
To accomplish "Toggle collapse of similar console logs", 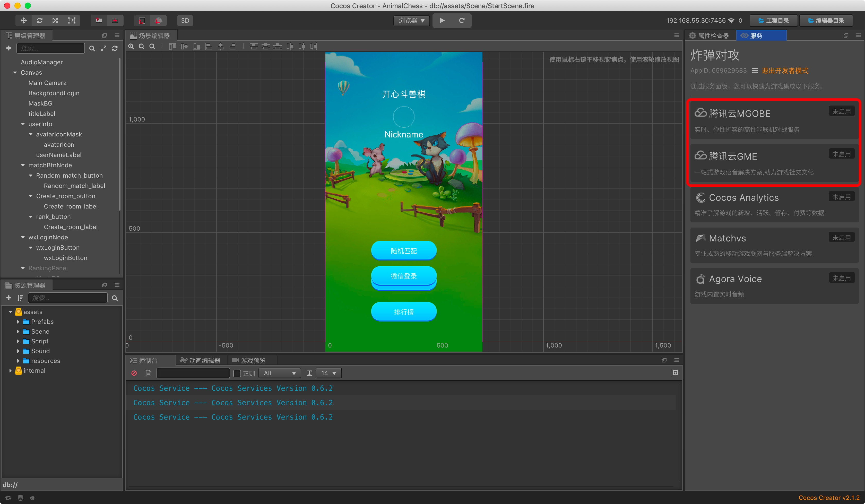I will pos(675,373).
